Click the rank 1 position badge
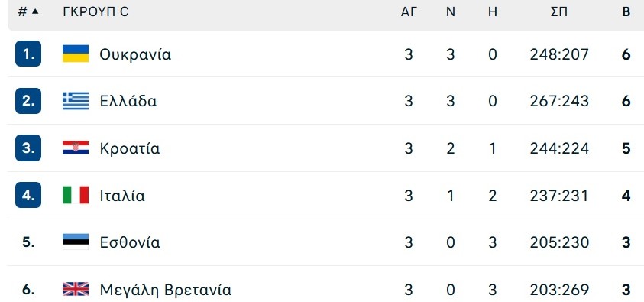 [x=28, y=54]
